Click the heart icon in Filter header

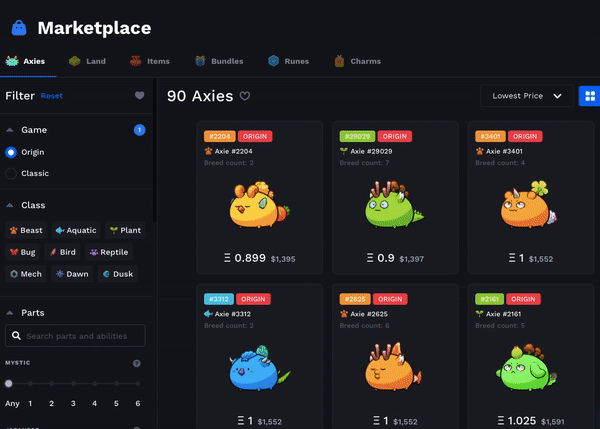140,95
